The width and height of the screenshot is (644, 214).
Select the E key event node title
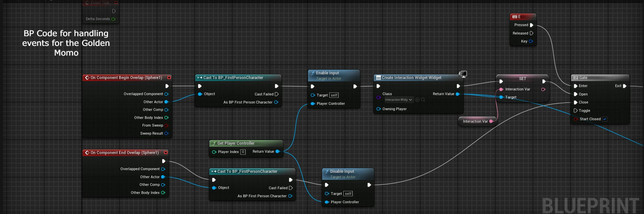(519, 17)
